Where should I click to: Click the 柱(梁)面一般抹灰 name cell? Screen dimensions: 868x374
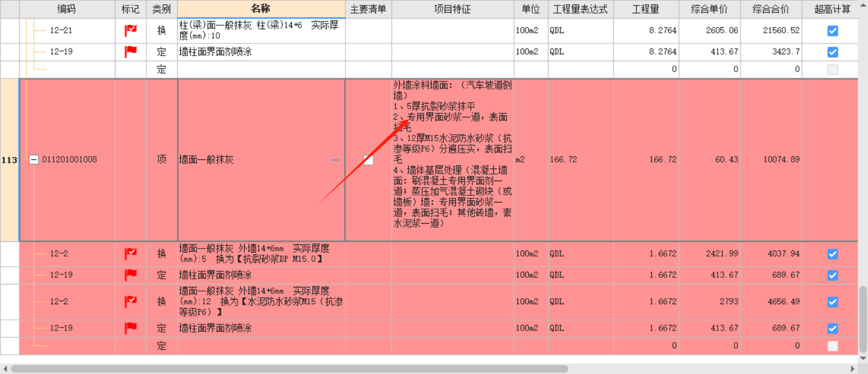coord(261,30)
